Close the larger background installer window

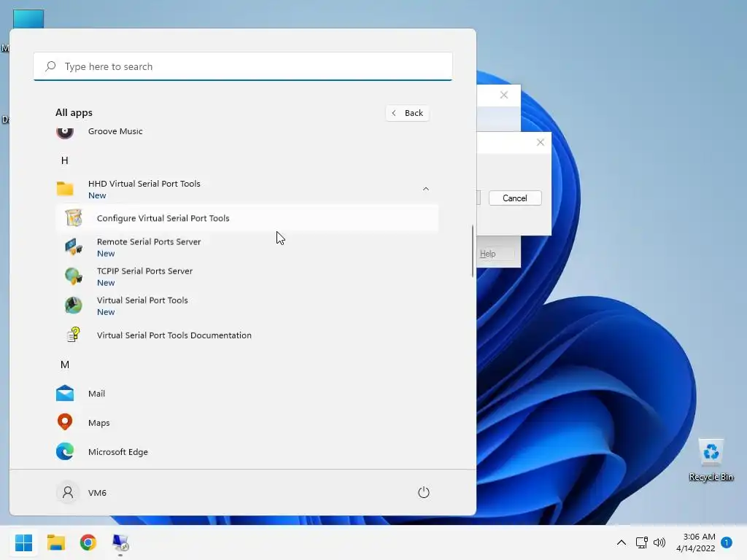(x=503, y=95)
